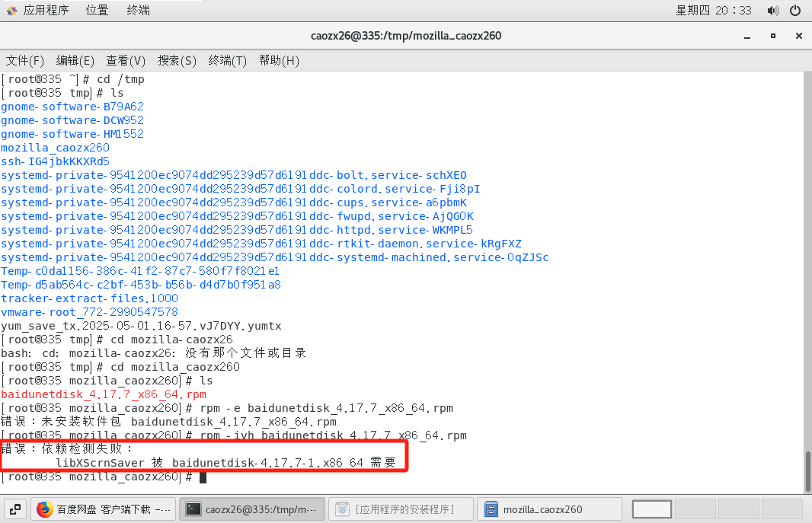Click Temp-c0da1156-386c-41f2-87c7-580f7f8021e1 entry
This screenshot has width=812, height=523.
(x=140, y=271)
